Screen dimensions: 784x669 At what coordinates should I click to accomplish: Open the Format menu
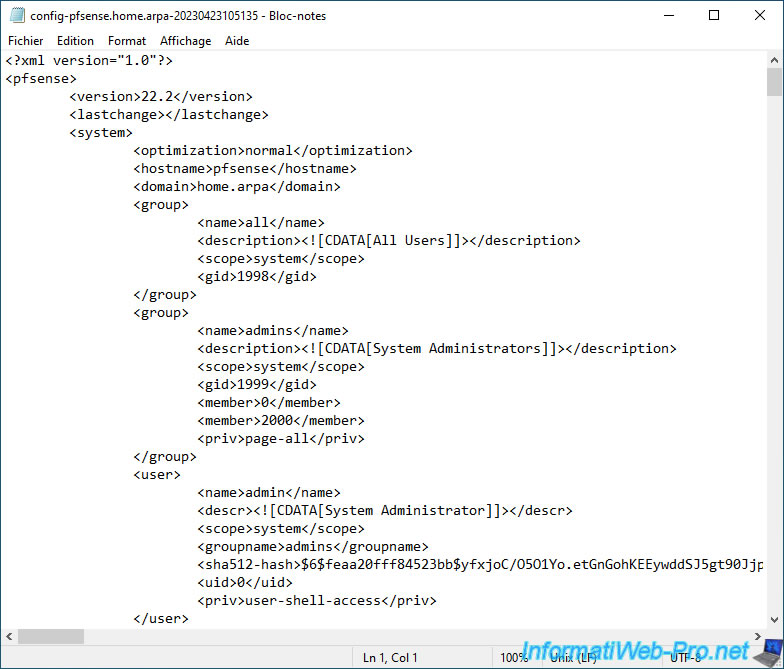[x=126, y=40]
